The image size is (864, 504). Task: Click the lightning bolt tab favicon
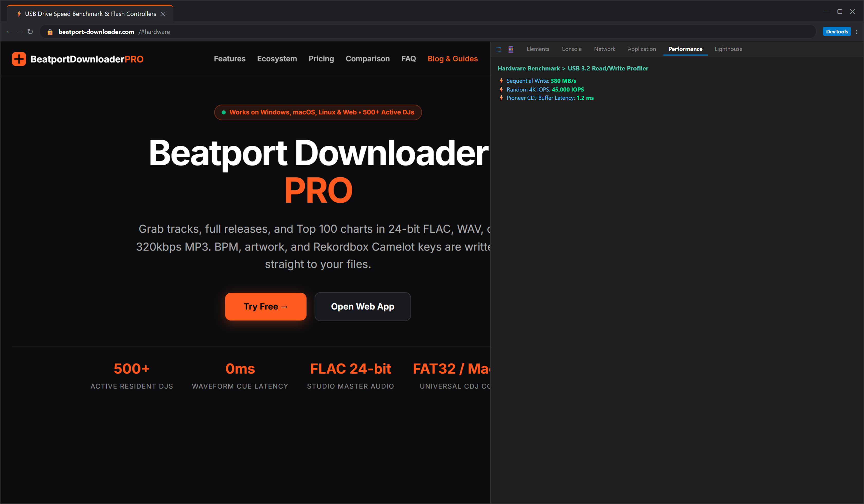click(19, 14)
